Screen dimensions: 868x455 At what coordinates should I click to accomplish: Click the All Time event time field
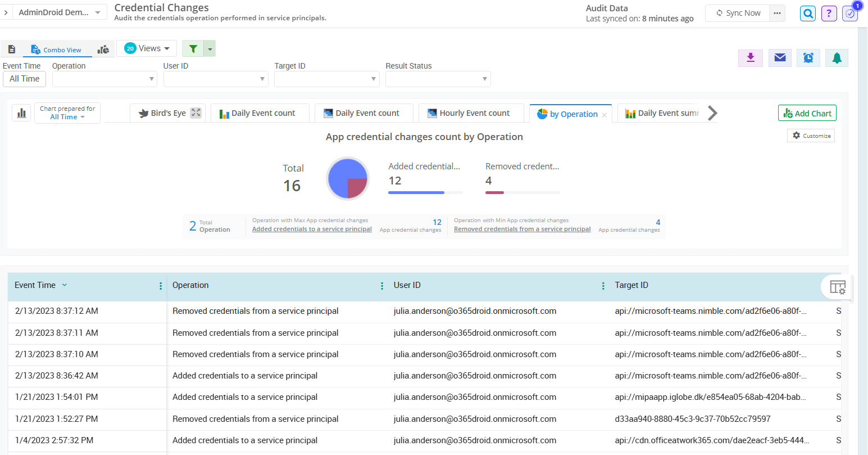[24, 79]
